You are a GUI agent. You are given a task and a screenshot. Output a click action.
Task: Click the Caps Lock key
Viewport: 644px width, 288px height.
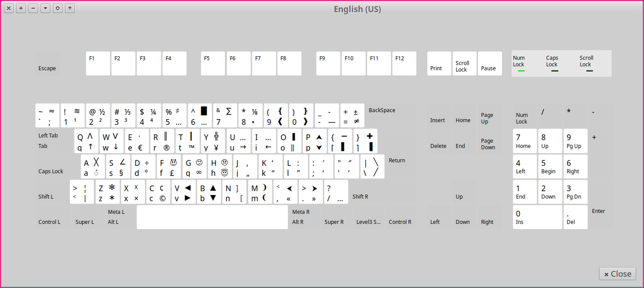click(57, 167)
